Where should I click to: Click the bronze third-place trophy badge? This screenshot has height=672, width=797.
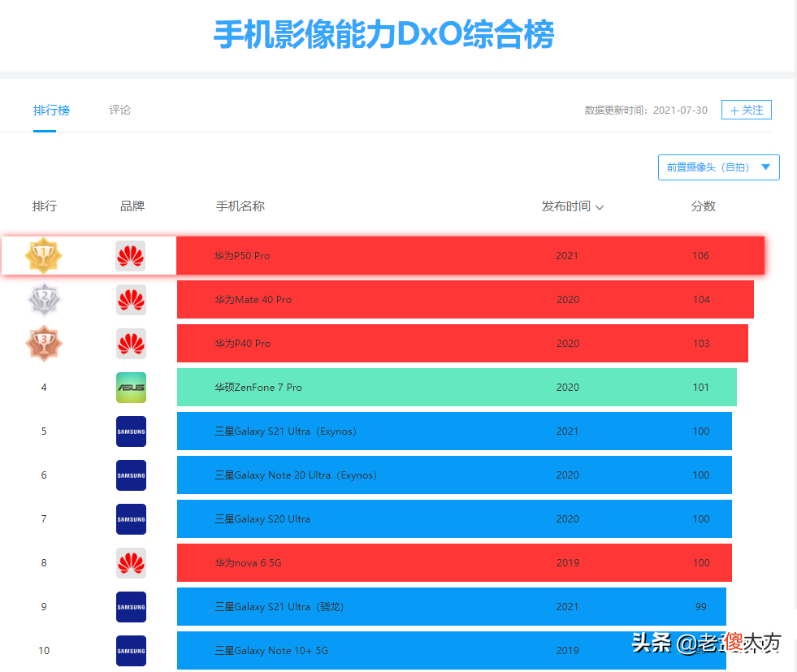pos(44,343)
